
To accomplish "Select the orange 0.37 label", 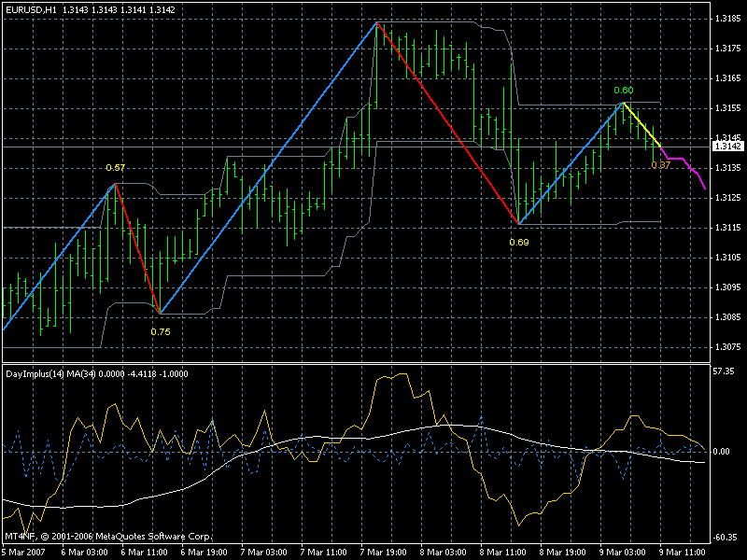I will [661, 165].
